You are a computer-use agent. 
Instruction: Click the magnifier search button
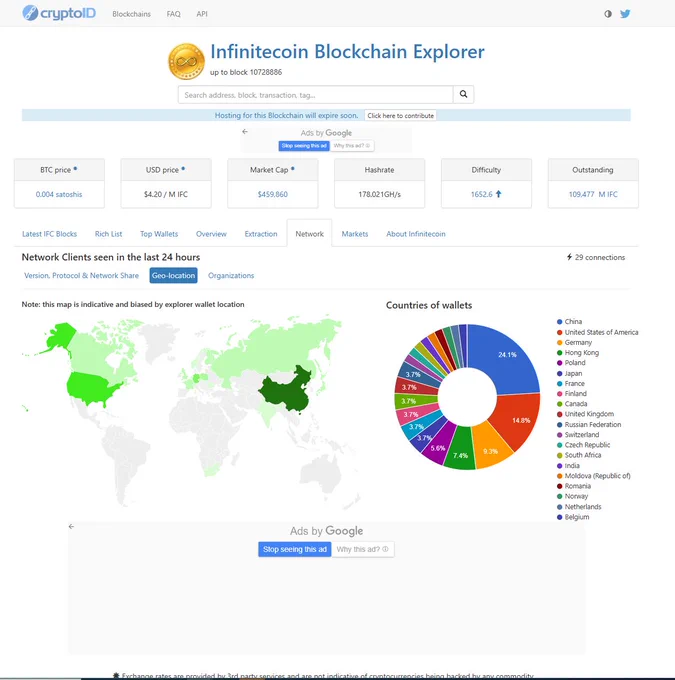pos(463,94)
